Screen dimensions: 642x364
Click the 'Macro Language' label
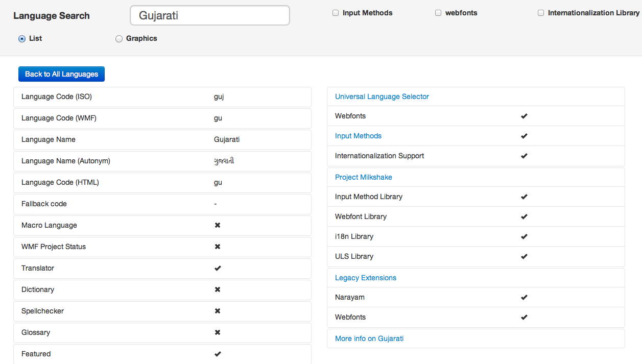click(49, 225)
